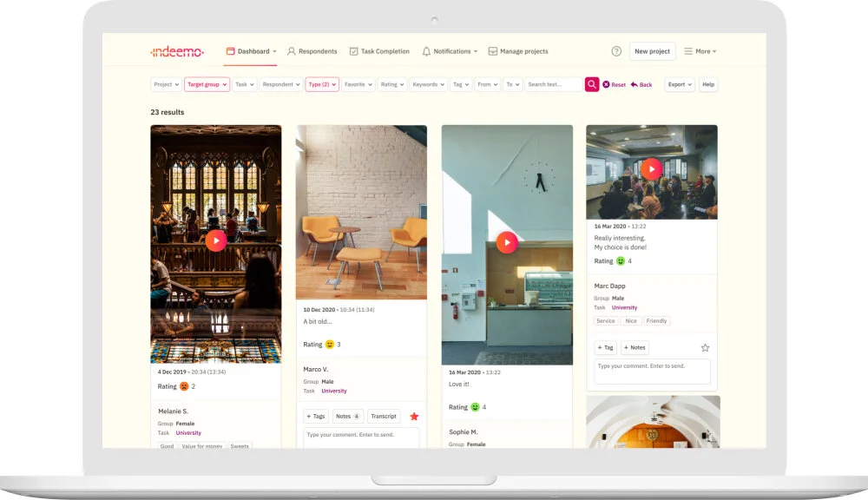The image size is (868, 500).
Task: Click Sophie M.'s green smiley rating icon
Action: 475,407
